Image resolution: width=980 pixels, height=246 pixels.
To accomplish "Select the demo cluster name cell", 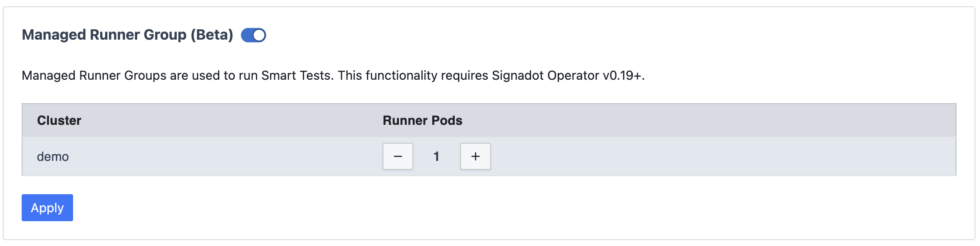I will pos(53,157).
